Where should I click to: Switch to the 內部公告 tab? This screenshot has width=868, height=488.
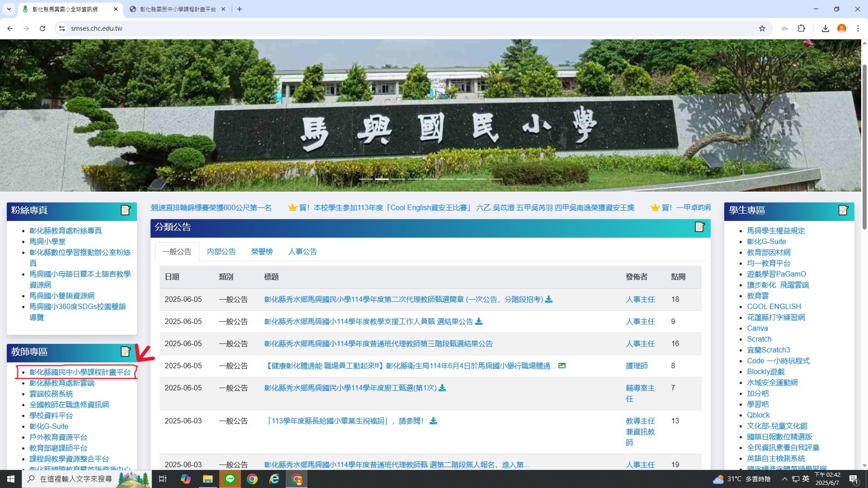click(221, 252)
